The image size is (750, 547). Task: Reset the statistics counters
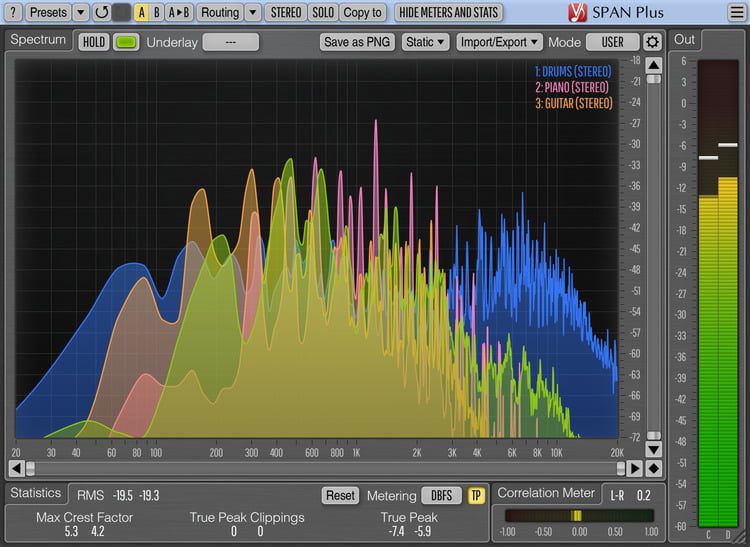340,495
